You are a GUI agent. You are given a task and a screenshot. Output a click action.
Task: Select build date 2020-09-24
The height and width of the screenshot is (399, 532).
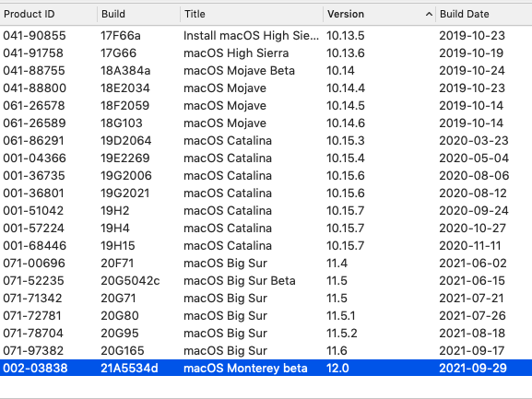coord(474,211)
